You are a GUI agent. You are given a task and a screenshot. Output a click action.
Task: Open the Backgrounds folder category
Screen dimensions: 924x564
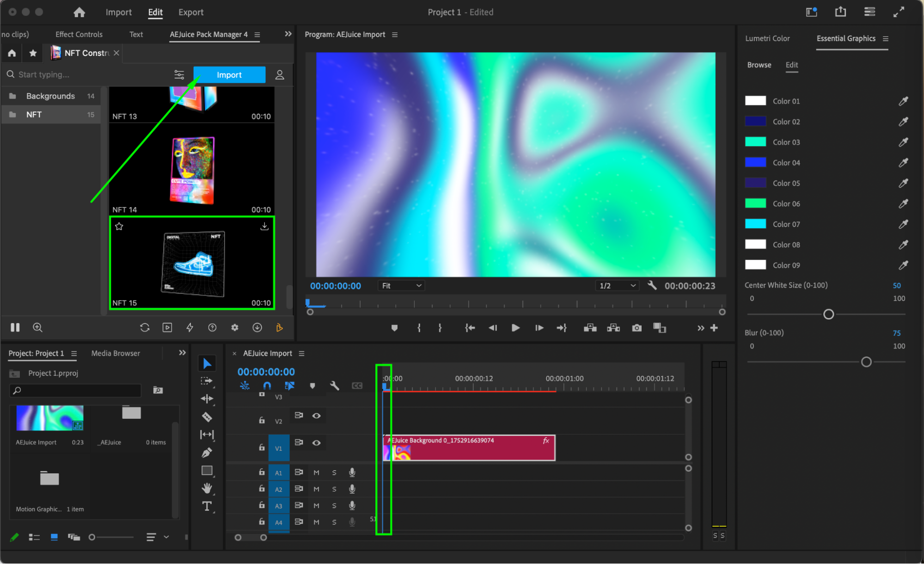pos(50,96)
